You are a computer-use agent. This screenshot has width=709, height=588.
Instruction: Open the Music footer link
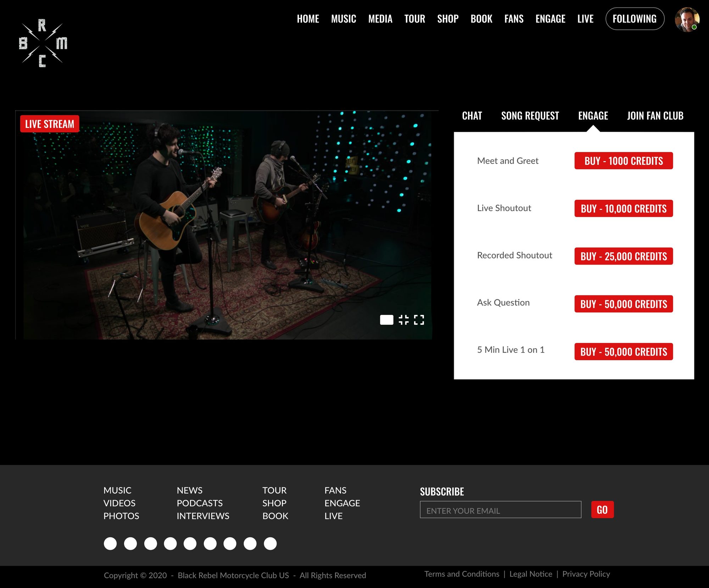tap(117, 491)
